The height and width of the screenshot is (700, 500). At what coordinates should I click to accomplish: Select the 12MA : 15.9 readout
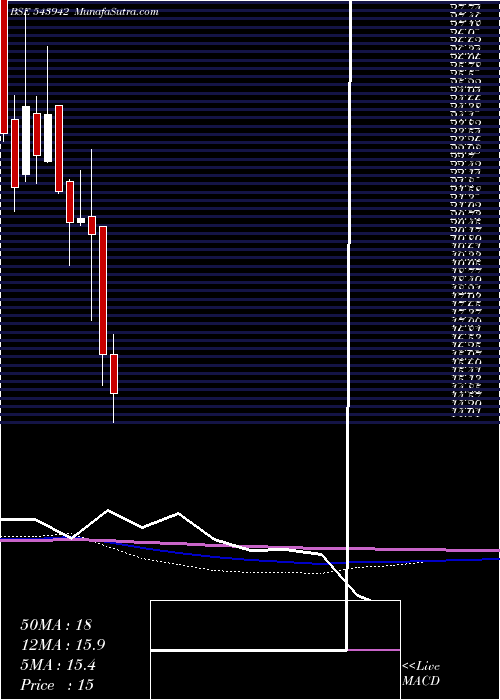pos(63,645)
